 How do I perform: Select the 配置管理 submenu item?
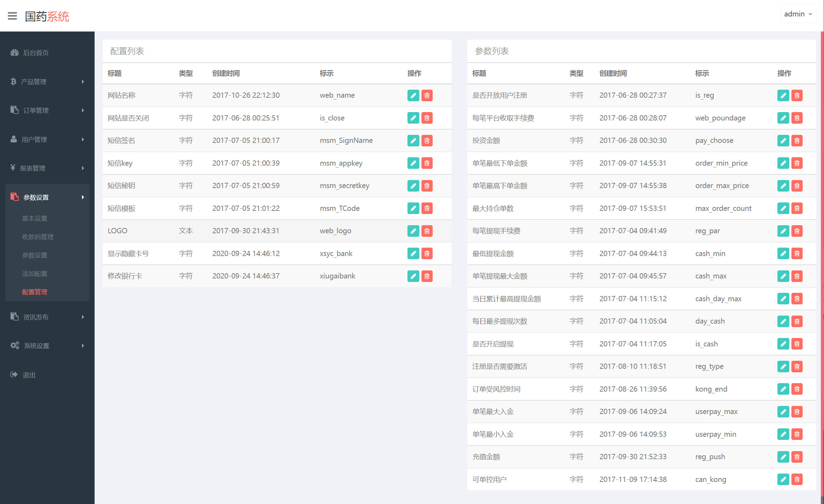(35, 292)
